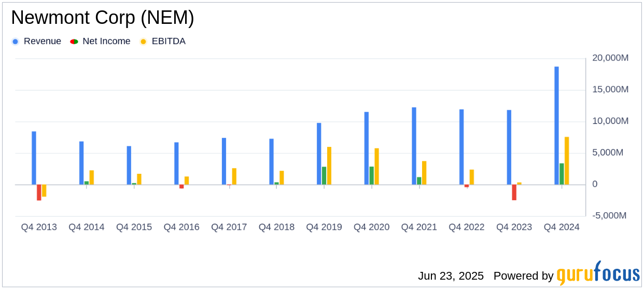
Task: Click the Jun 23, 2025 date text
Action: [451, 276]
